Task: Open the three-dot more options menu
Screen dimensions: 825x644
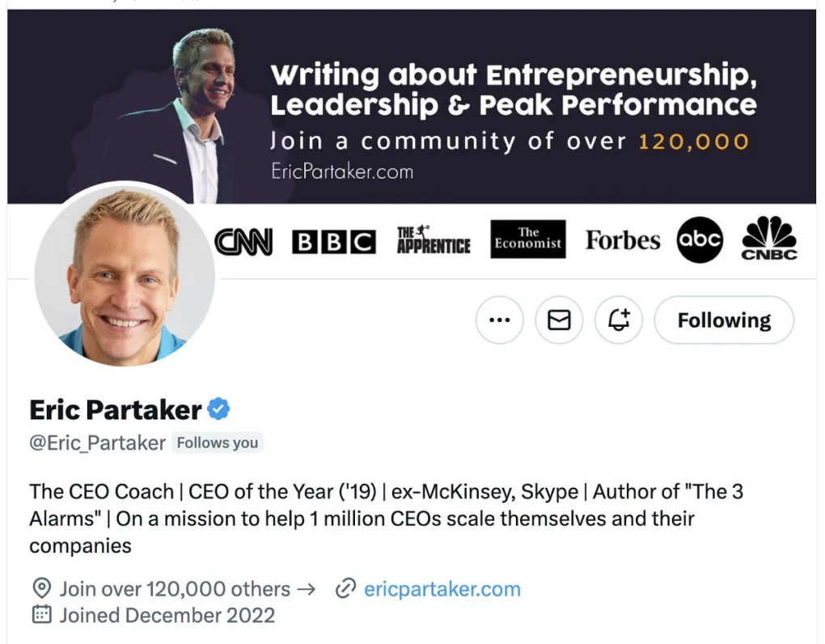Action: click(499, 320)
